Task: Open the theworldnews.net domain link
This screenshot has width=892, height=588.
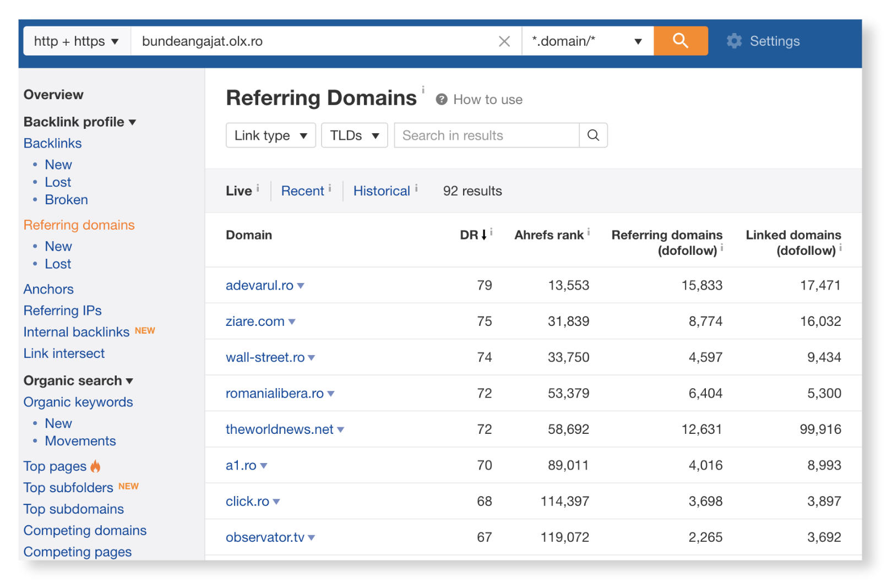Action: 279,429
